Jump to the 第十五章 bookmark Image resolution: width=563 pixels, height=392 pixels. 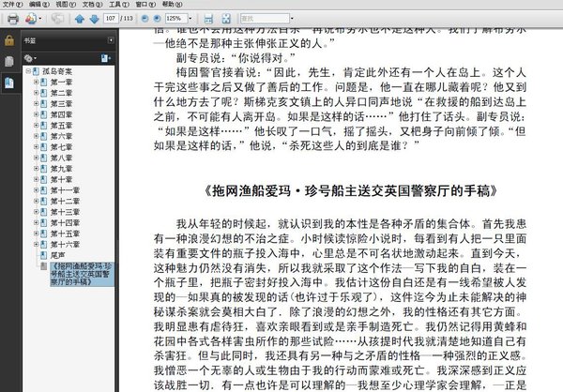[65, 234]
